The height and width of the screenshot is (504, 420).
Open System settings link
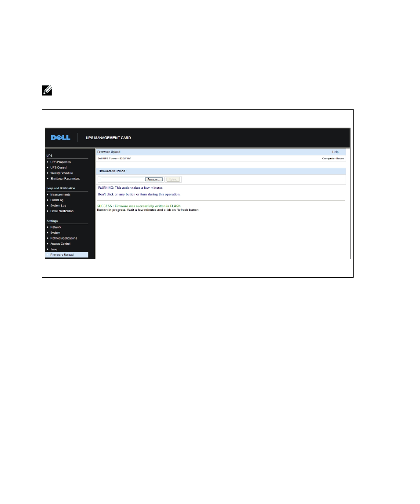pos(55,232)
